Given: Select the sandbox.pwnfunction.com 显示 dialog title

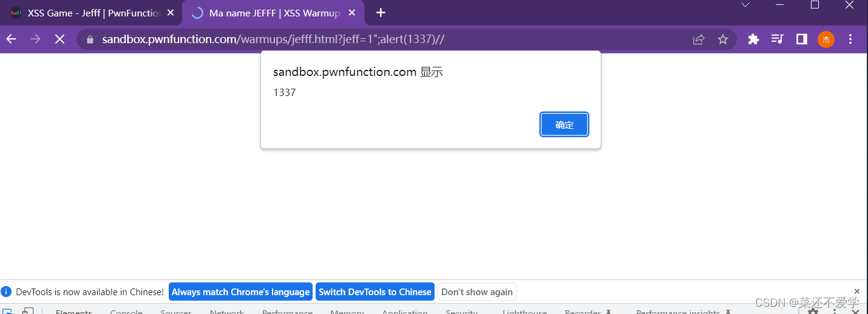Looking at the screenshot, I should click(x=358, y=72).
